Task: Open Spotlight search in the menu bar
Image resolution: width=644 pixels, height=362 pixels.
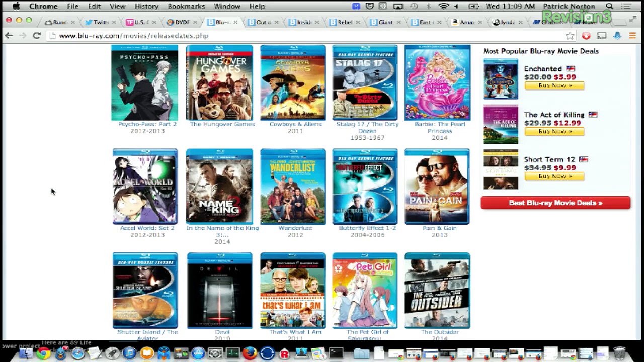Action: coord(609,6)
